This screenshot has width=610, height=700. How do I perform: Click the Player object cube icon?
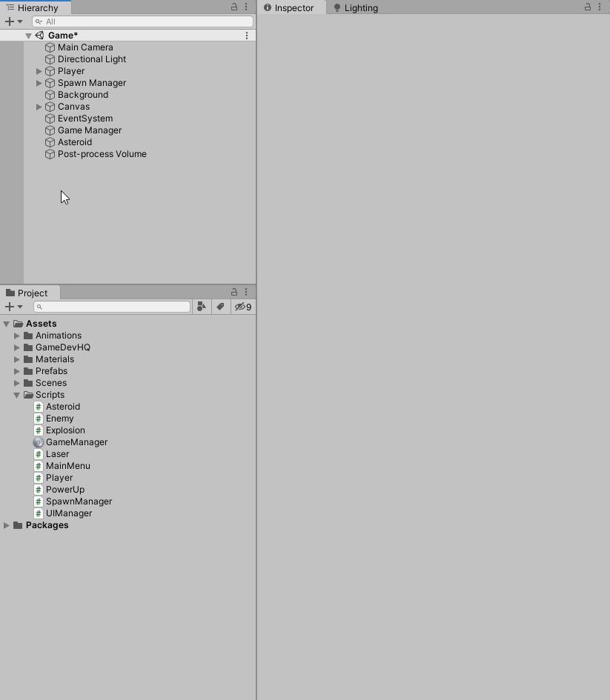tap(50, 71)
